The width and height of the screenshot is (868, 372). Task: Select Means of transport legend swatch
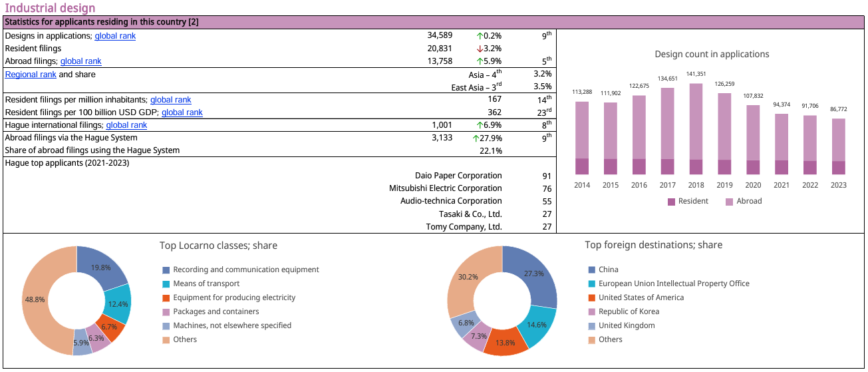(x=166, y=284)
